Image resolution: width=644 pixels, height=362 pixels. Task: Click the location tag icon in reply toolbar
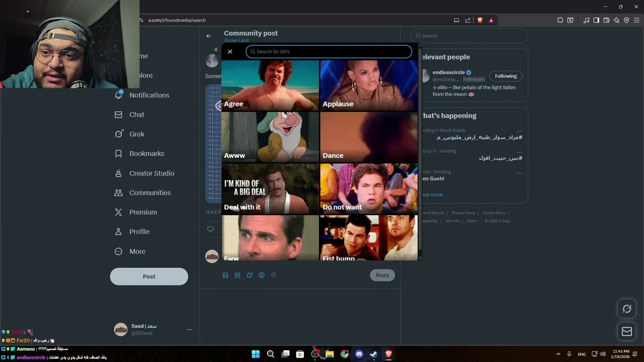(274, 275)
